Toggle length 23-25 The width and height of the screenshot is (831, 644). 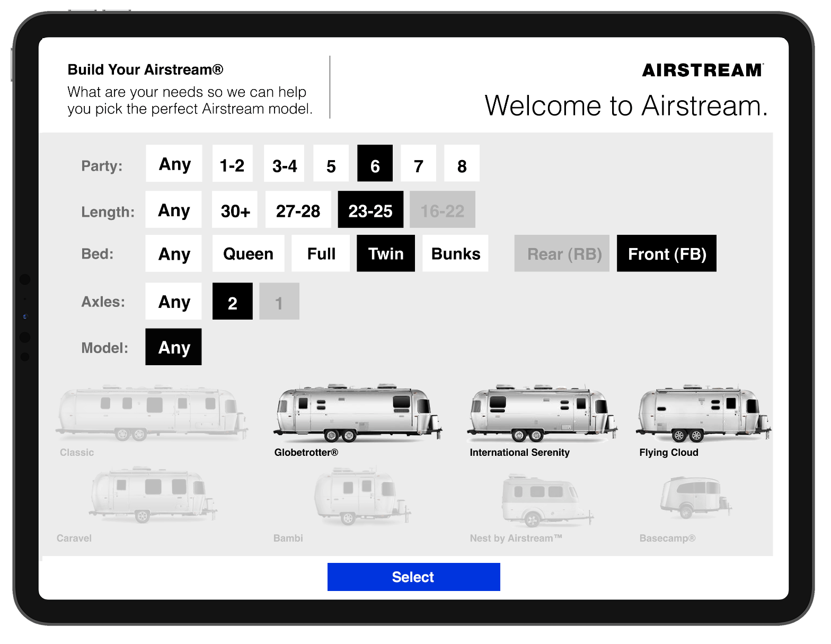click(370, 209)
